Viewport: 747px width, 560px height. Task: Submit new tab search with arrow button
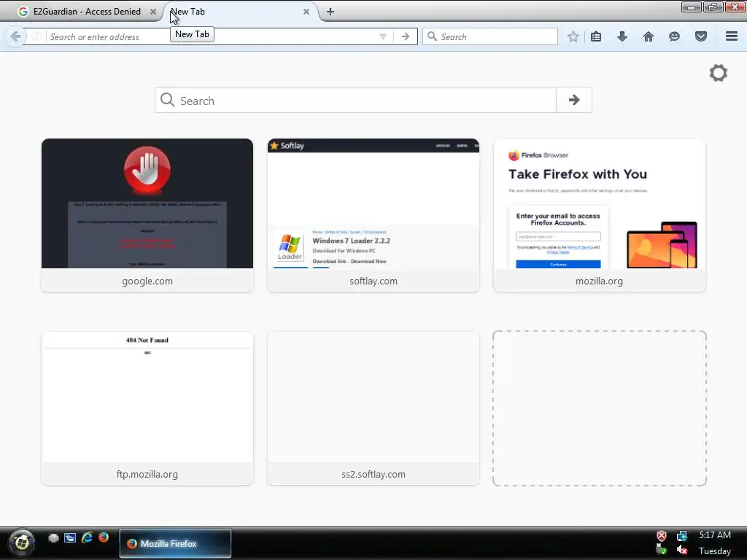(x=574, y=100)
